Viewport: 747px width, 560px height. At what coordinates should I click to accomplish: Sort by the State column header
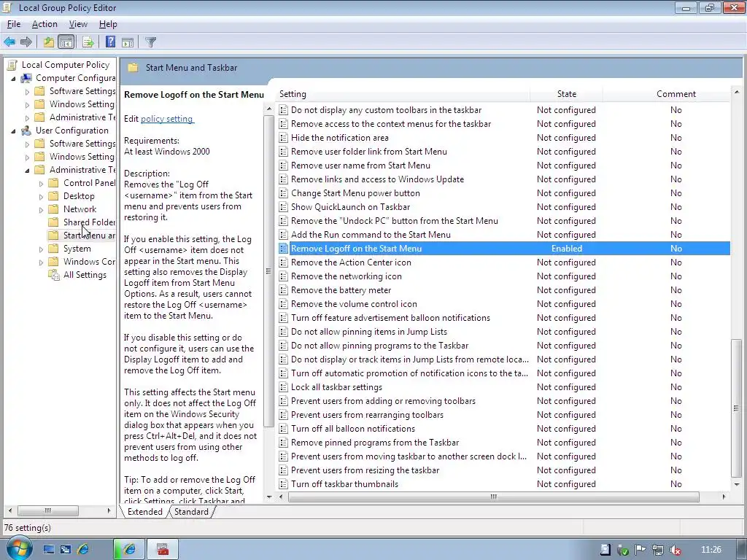tap(566, 94)
